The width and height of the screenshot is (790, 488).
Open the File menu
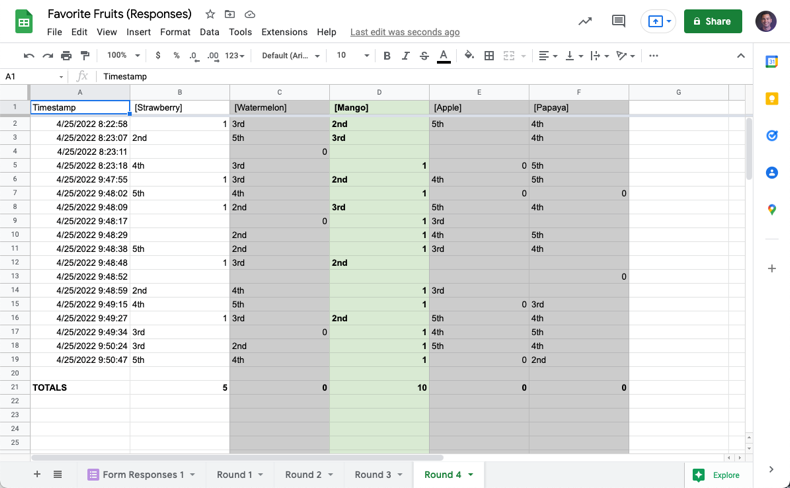(x=54, y=32)
